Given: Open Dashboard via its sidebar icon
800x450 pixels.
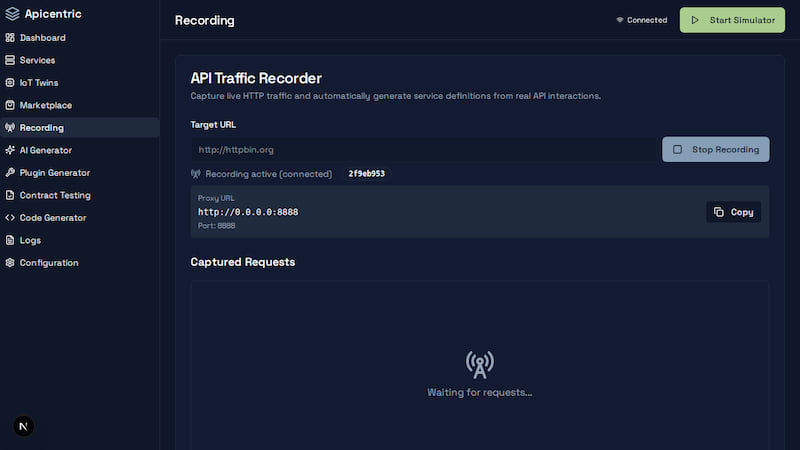Looking at the screenshot, I should pos(10,38).
